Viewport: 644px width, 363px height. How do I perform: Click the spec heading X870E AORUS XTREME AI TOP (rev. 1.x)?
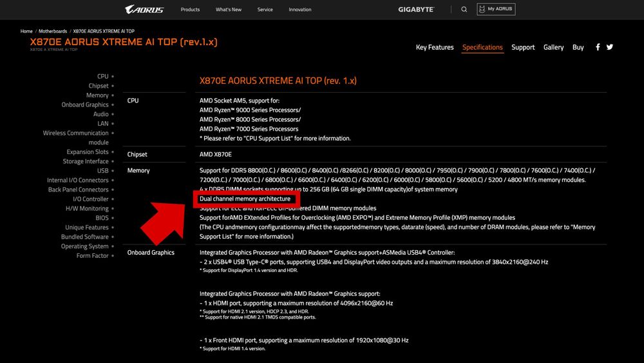(x=278, y=81)
